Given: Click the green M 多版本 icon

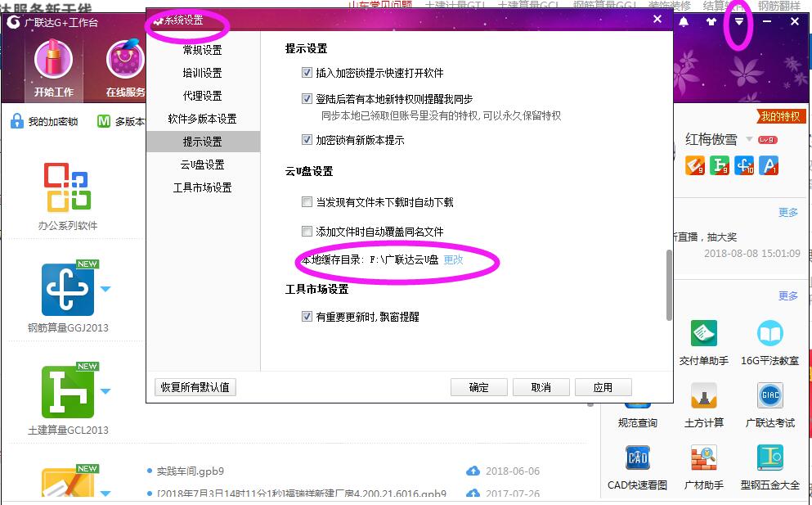Looking at the screenshot, I should [x=104, y=121].
